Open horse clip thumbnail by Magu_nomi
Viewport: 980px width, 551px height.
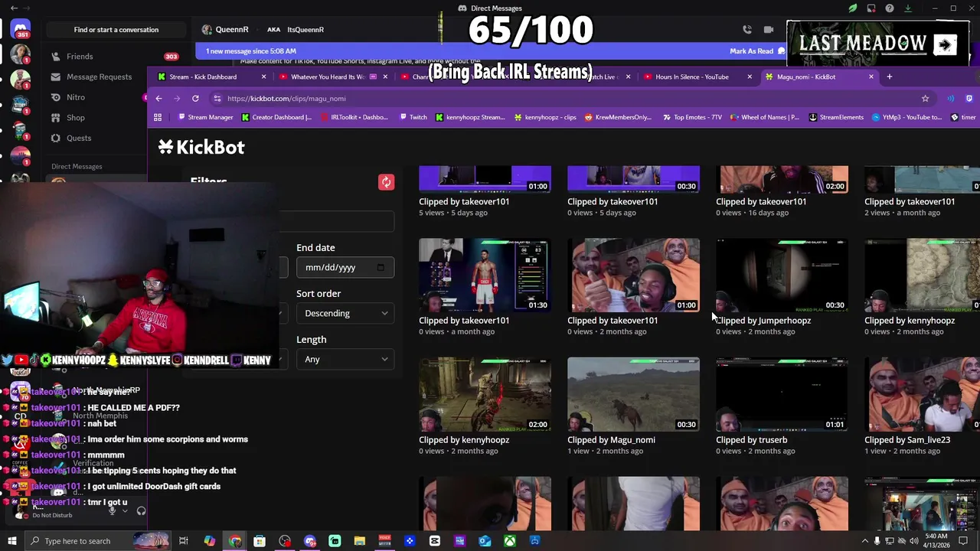pyautogui.click(x=633, y=394)
